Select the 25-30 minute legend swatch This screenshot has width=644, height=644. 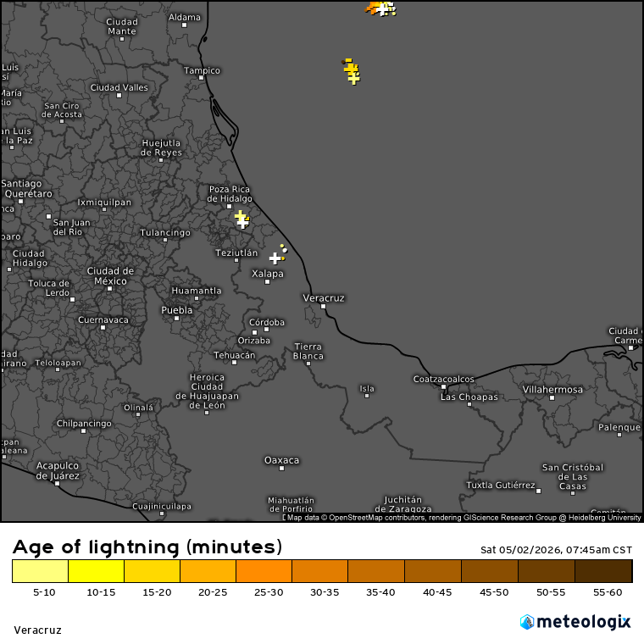[x=264, y=571]
